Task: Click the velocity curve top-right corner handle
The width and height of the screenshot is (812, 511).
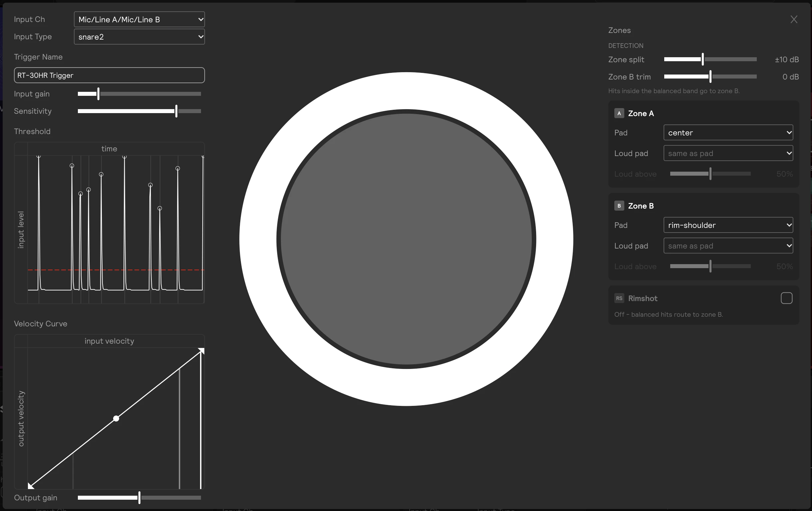Action: [x=201, y=351]
